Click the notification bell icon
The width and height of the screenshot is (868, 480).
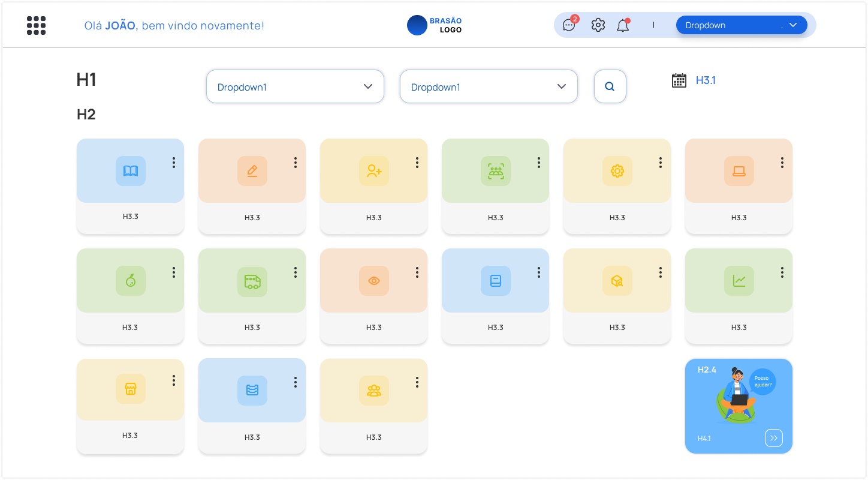623,26
